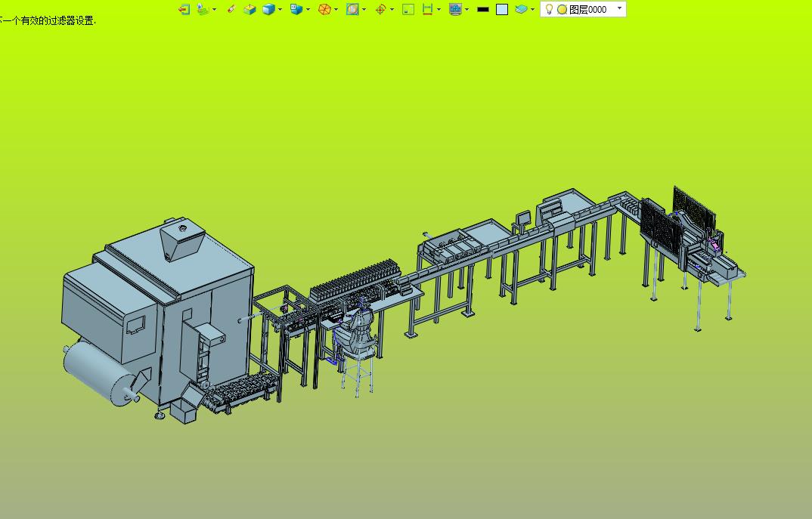Select the large packaging machine cabinet

coord(158,316)
